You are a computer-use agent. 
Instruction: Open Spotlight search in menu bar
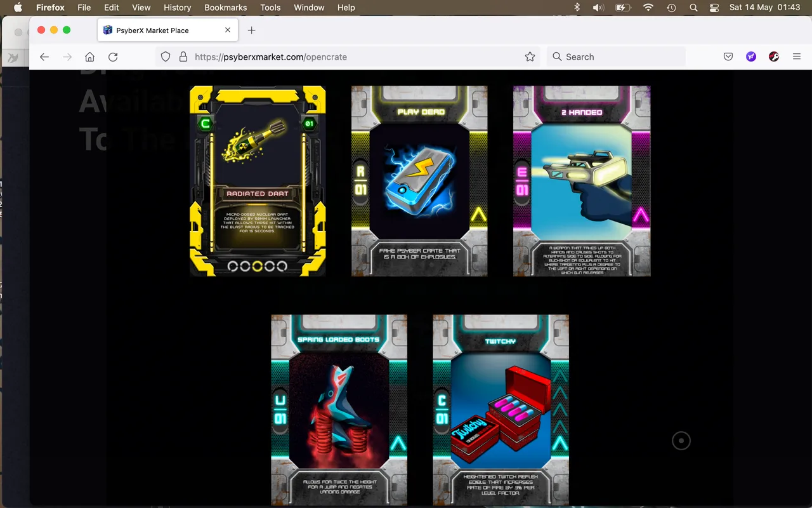pyautogui.click(x=693, y=8)
